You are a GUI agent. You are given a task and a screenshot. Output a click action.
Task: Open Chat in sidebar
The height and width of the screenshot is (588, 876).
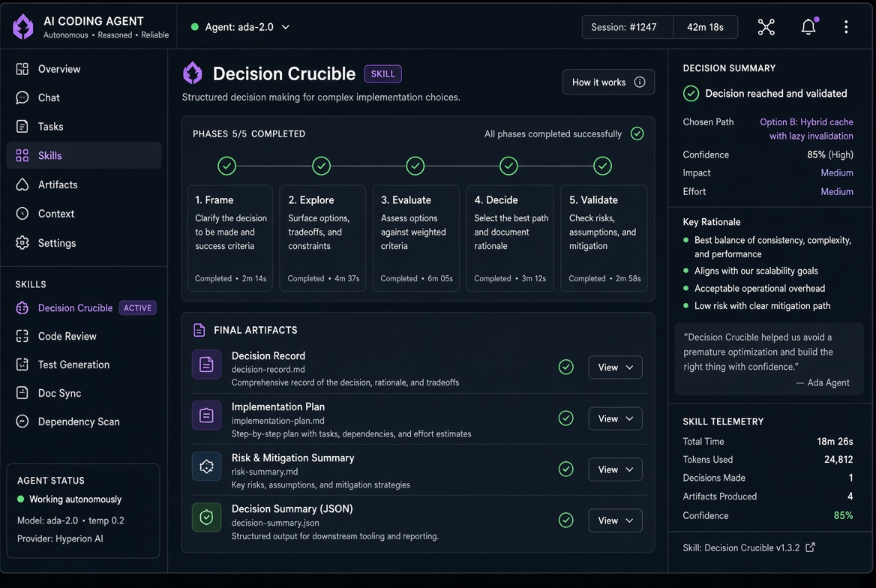click(84, 97)
